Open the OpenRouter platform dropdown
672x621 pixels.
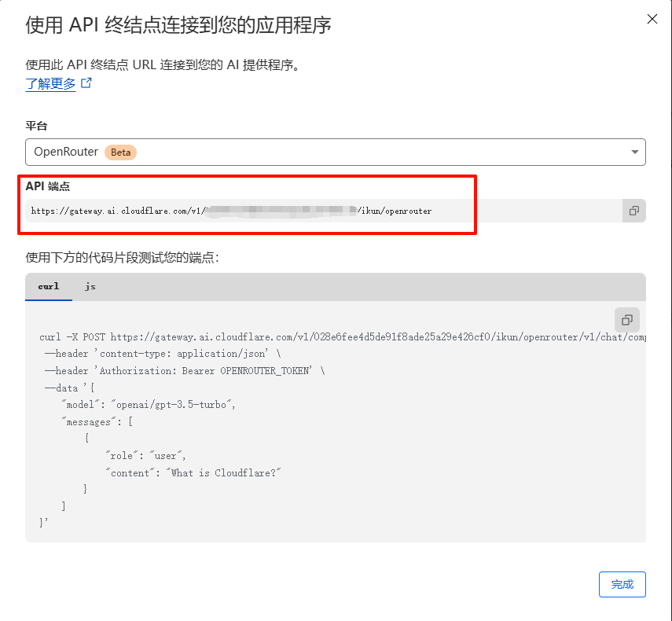[335, 152]
